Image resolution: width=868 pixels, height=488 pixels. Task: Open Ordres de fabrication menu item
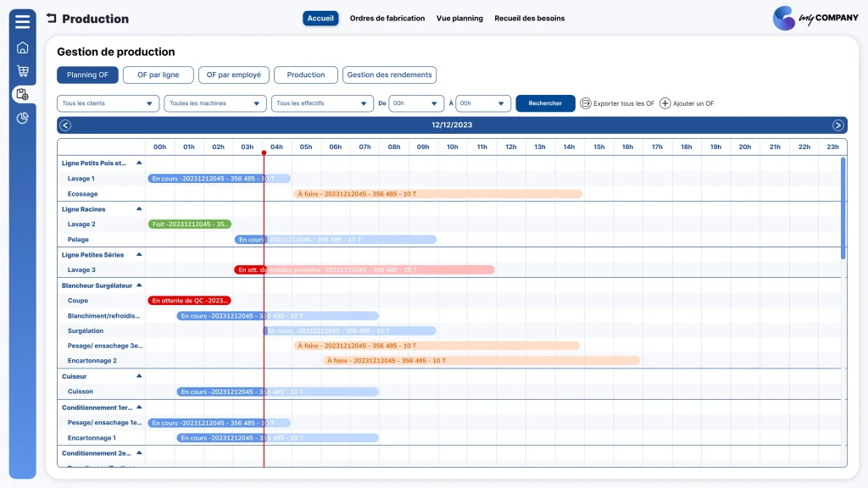pyautogui.click(x=387, y=19)
